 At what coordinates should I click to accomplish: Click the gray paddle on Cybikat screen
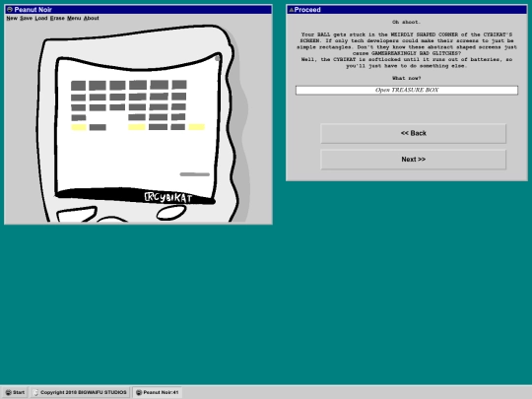195,174
